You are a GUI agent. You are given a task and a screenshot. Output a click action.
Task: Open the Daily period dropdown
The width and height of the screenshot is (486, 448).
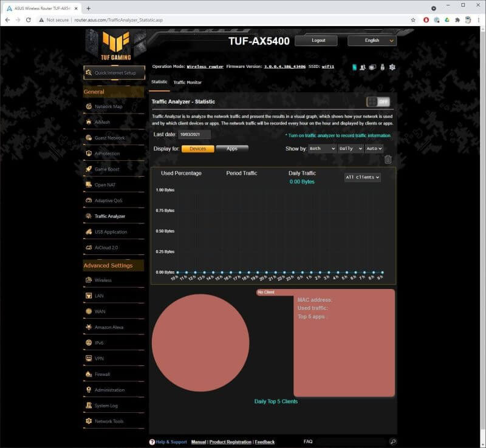click(x=351, y=149)
